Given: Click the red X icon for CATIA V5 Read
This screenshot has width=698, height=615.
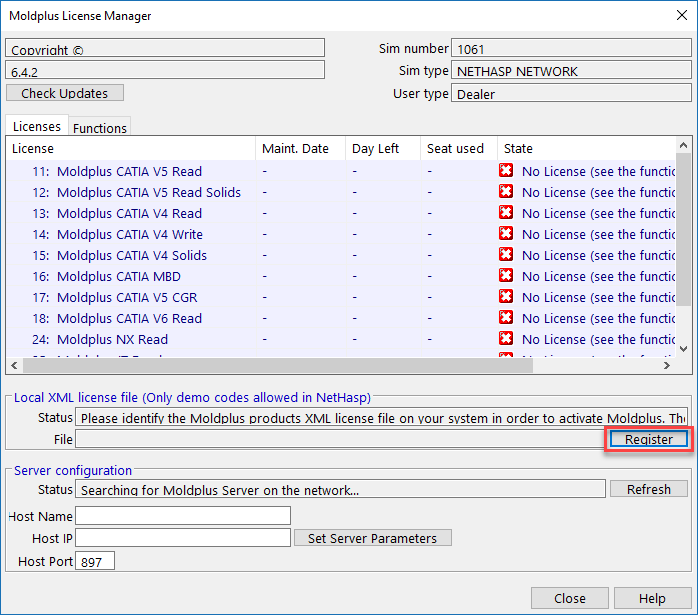Looking at the screenshot, I should pos(506,170).
